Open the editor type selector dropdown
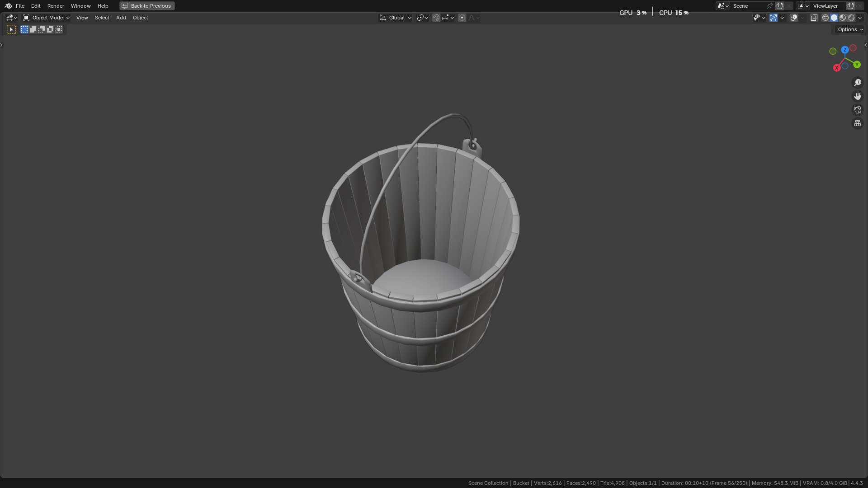Image resolution: width=868 pixels, height=488 pixels. pyautogui.click(x=11, y=18)
